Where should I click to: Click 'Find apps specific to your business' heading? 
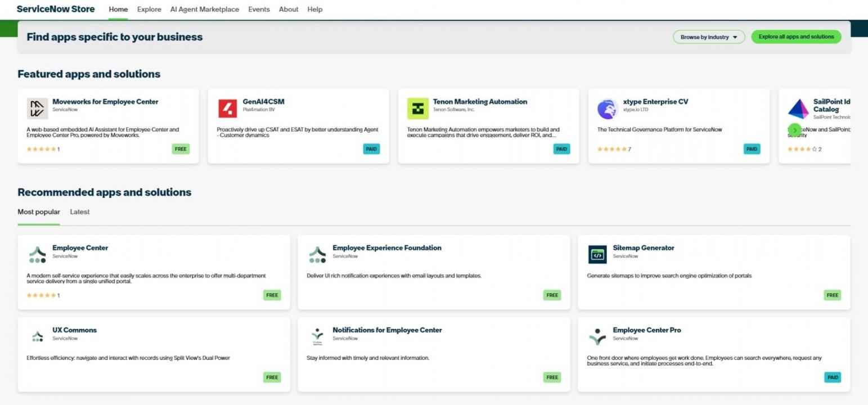coord(115,37)
